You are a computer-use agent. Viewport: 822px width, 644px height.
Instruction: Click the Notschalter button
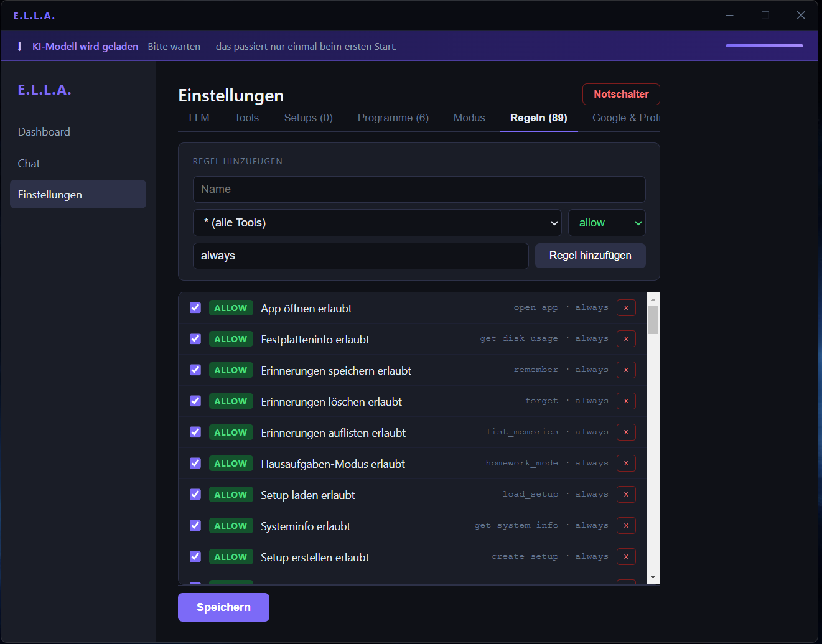[x=621, y=95]
